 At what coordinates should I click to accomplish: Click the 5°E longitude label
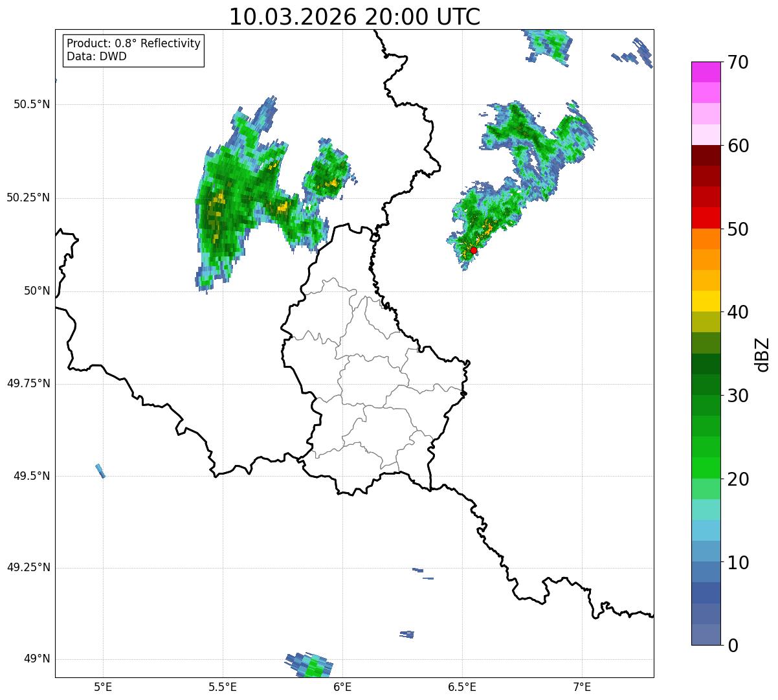pyautogui.click(x=103, y=687)
